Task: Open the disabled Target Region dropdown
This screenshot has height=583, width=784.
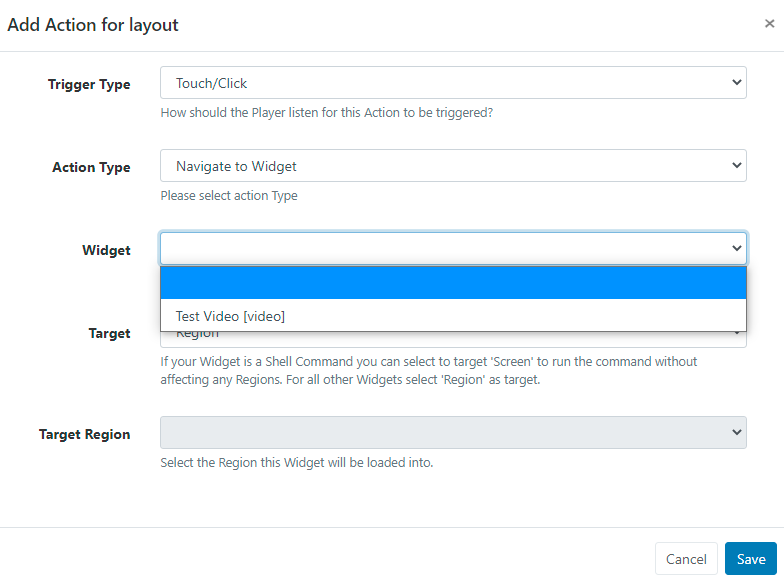Action: point(453,433)
